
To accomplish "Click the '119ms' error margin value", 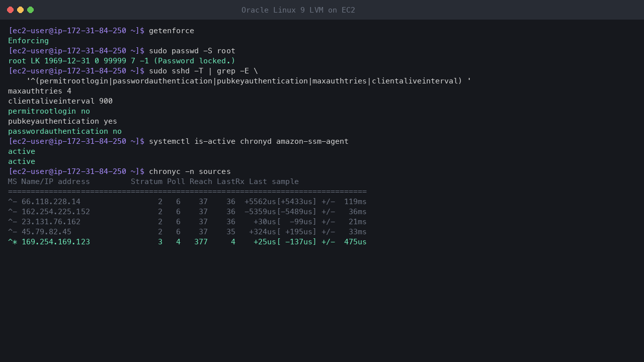I will [355, 202].
